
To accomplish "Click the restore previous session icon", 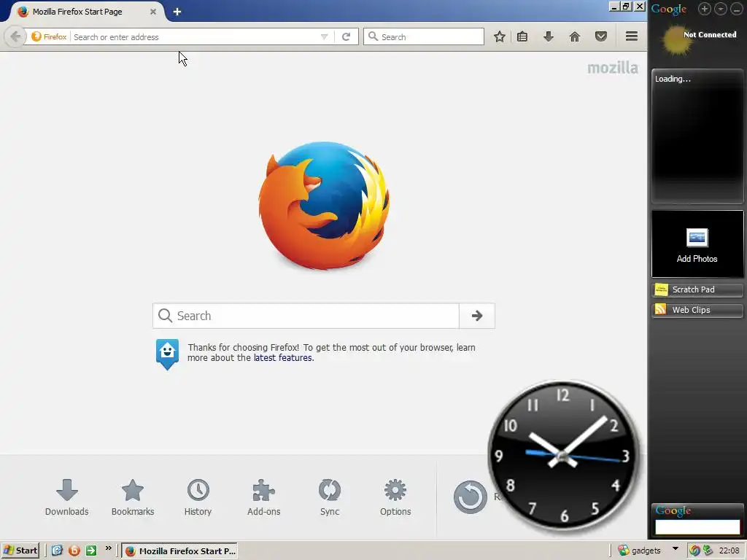I will coord(471,497).
